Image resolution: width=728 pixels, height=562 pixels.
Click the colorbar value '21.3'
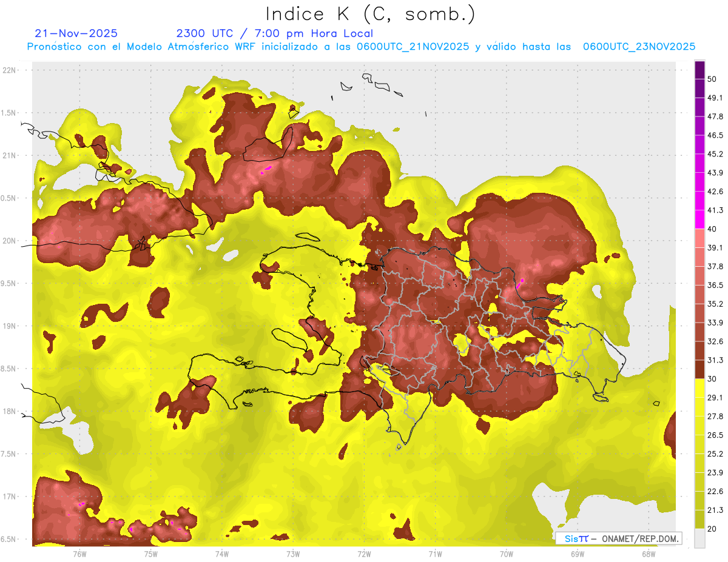click(x=715, y=510)
